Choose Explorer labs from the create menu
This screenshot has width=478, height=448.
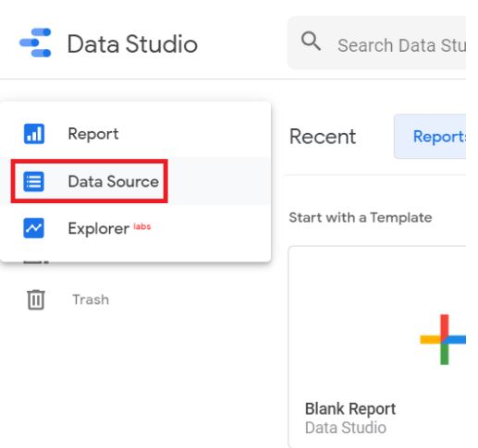click(x=136, y=228)
